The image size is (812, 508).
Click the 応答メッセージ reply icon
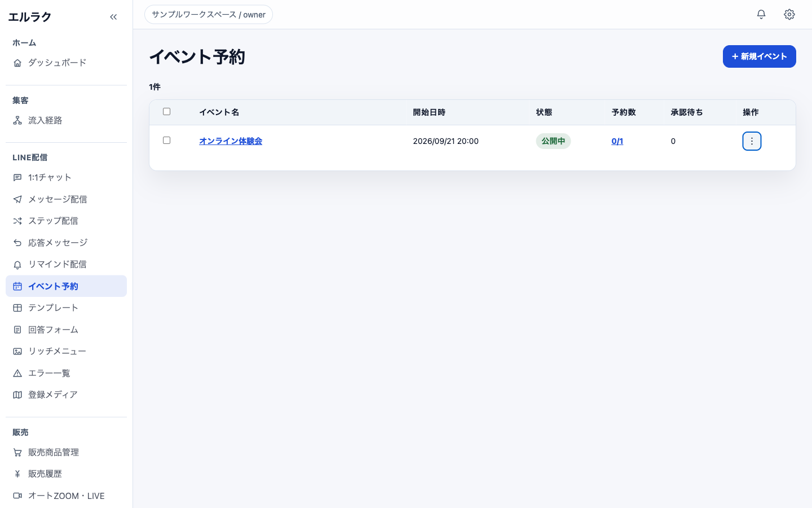(17, 243)
